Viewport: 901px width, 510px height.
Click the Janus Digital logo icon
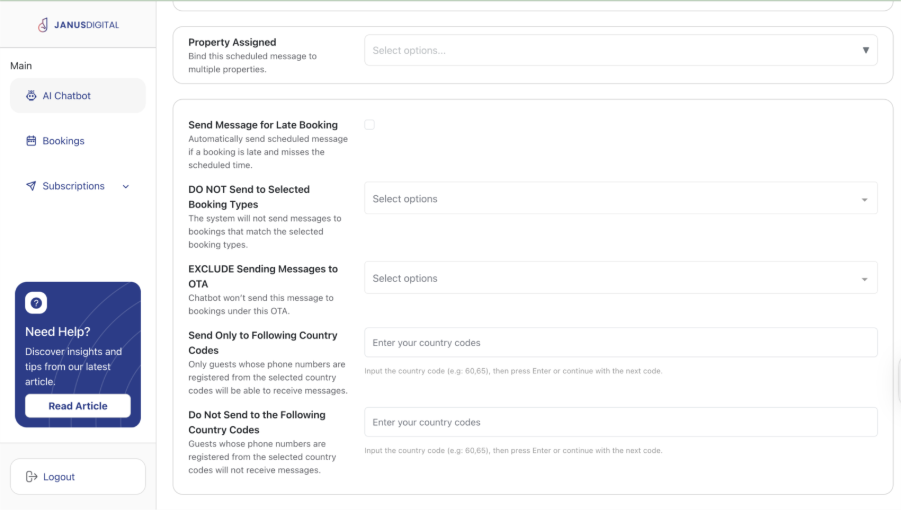[42, 25]
